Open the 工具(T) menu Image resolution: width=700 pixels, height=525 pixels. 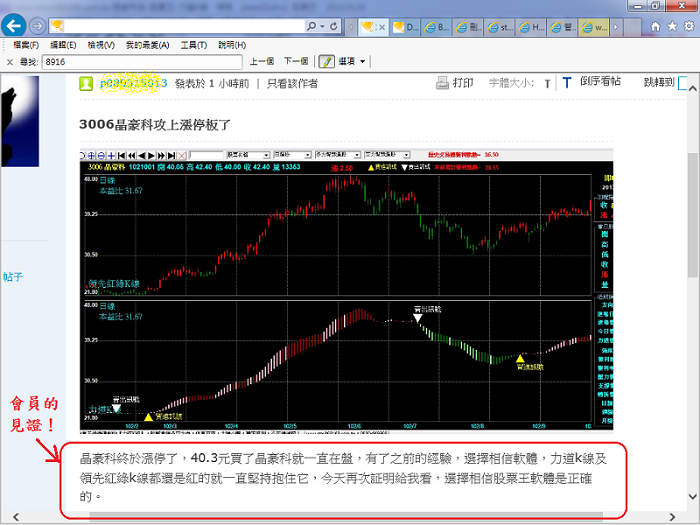tap(193, 45)
